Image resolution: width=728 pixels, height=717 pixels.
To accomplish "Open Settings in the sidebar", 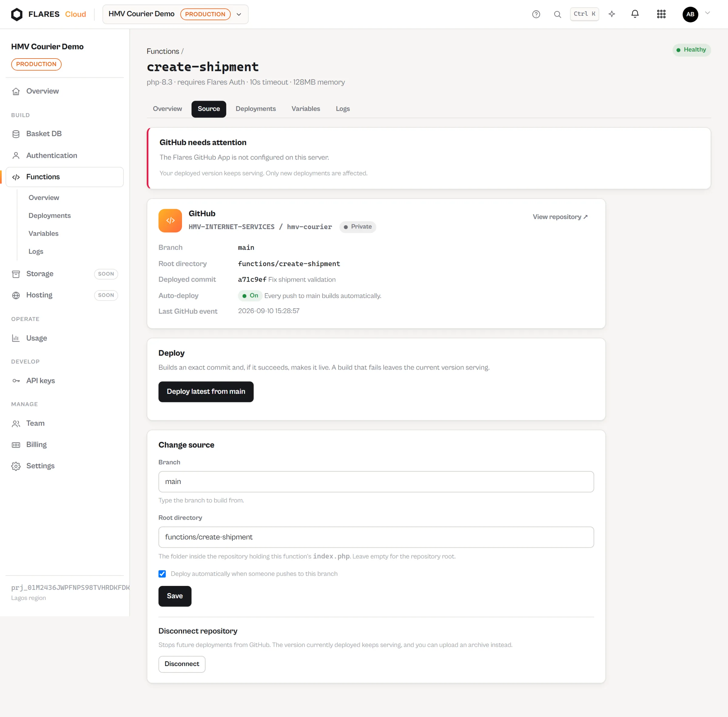I will (x=64, y=466).
